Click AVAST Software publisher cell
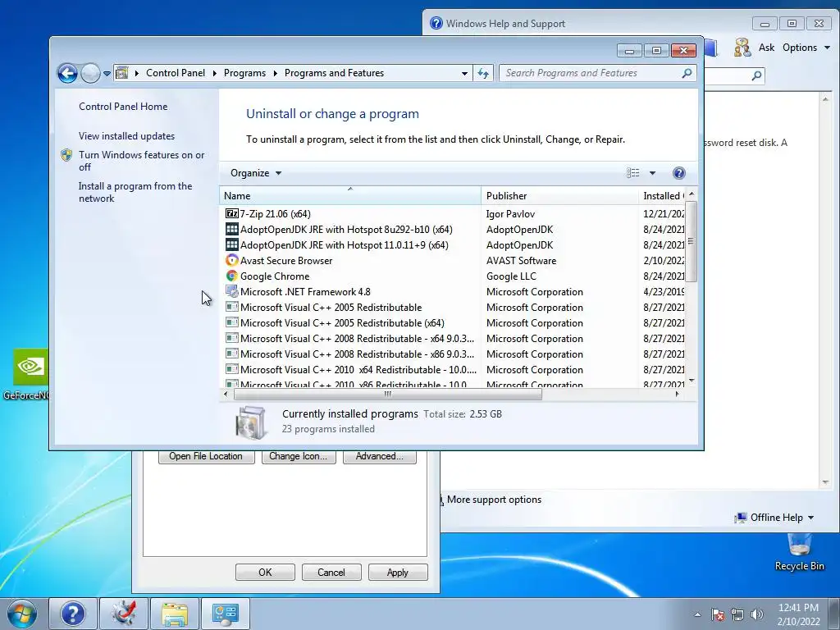The width and height of the screenshot is (840, 630). (x=521, y=260)
